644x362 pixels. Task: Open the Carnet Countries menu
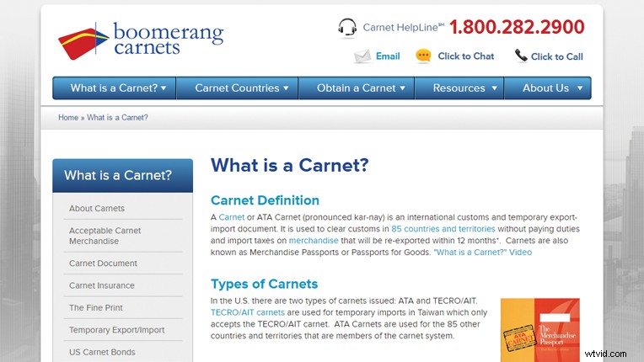point(238,88)
